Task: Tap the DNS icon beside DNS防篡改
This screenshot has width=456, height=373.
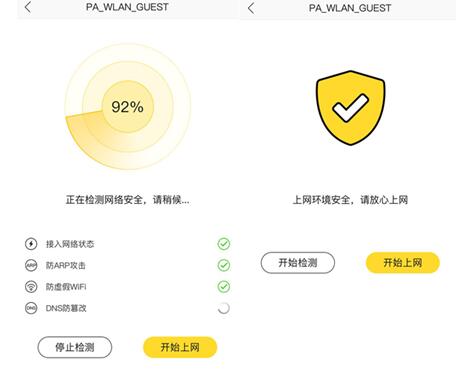Action: coord(31,308)
